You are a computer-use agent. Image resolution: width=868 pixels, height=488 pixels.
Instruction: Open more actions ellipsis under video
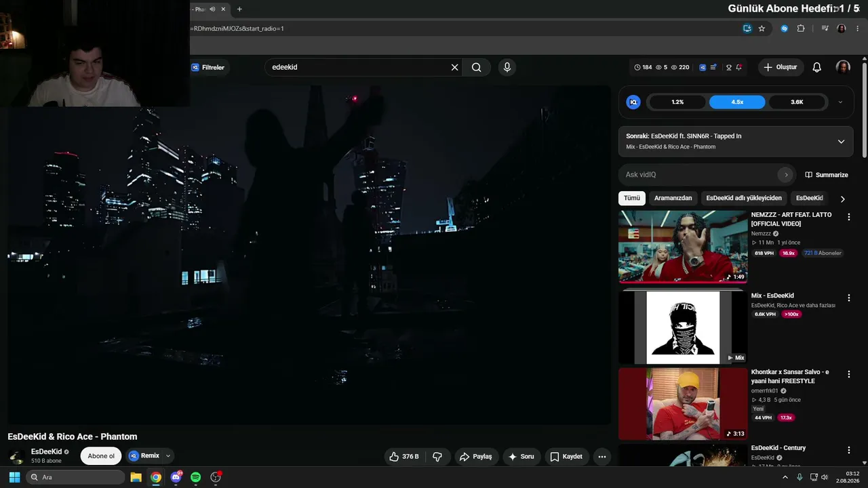click(x=601, y=457)
